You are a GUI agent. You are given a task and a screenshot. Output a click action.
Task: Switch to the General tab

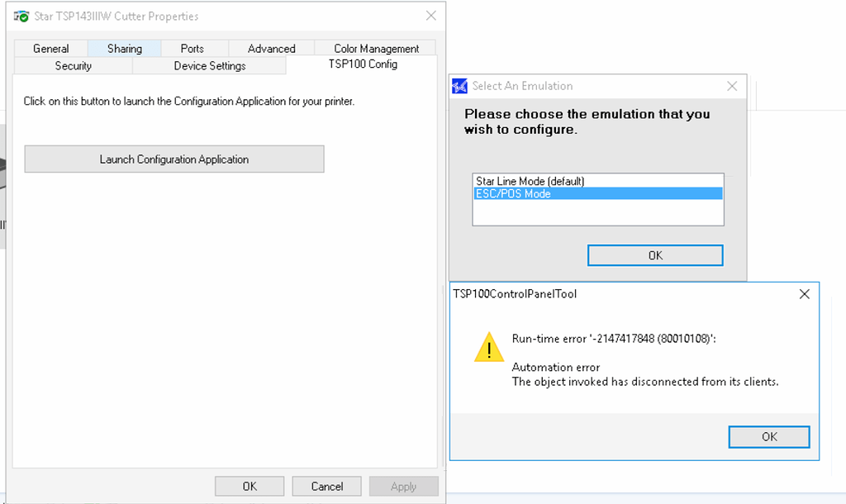click(51, 48)
